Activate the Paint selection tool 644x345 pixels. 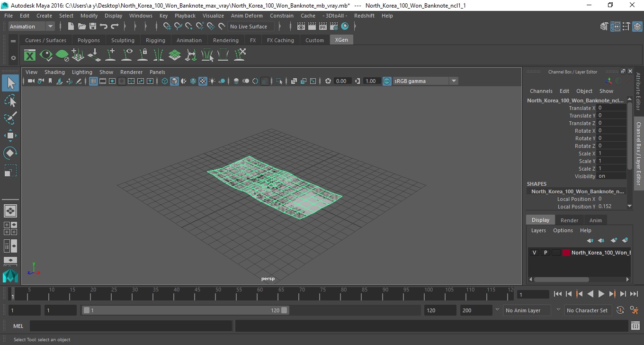(x=10, y=118)
